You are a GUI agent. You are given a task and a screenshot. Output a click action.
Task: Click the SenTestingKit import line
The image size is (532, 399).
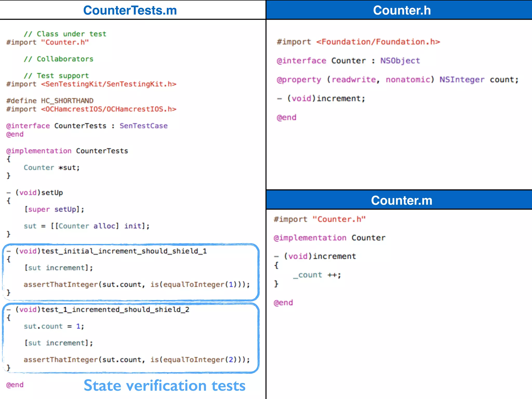pos(91,84)
